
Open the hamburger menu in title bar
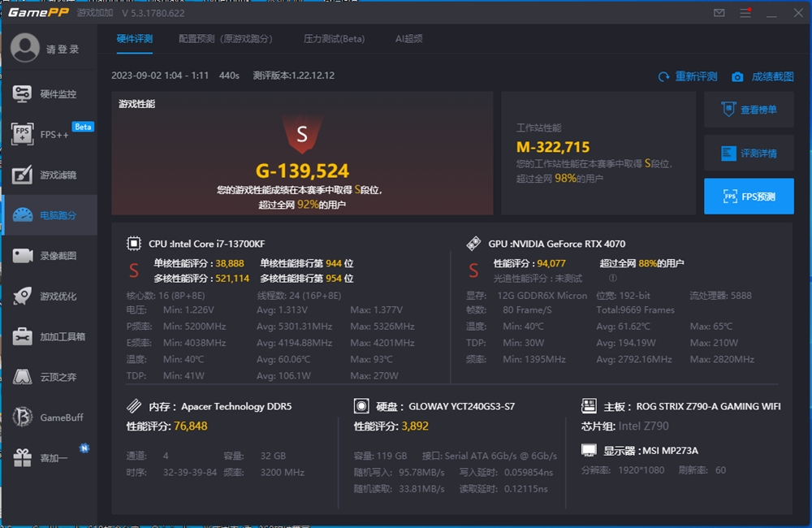[745, 13]
